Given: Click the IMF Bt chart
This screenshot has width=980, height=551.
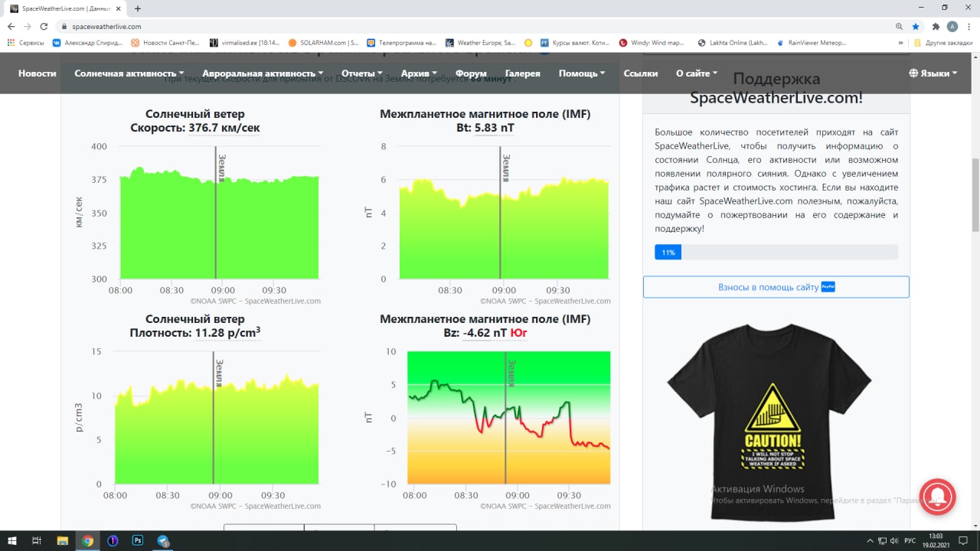Looking at the screenshot, I should [x=504, y=212].
